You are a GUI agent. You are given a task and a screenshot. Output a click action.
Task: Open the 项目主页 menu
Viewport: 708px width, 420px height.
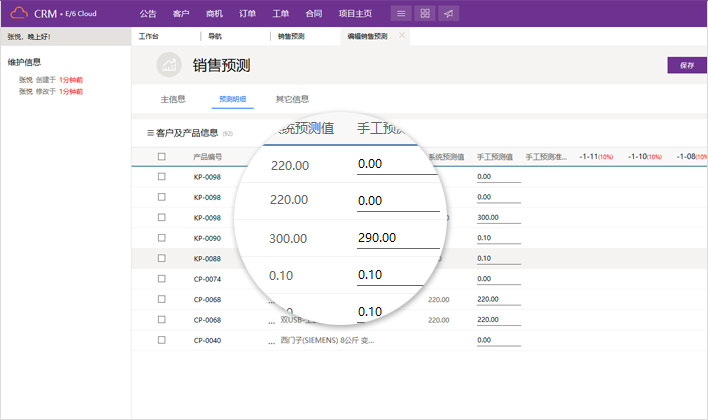[354, 13]
